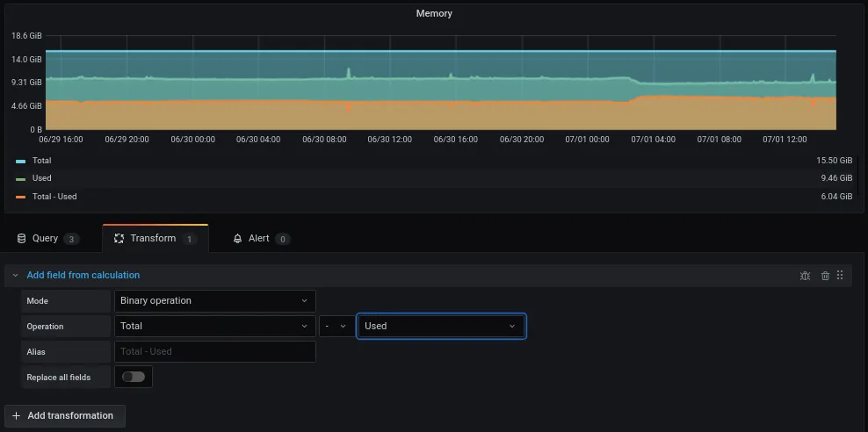This screenshot has height=432, width=868.
Task: Click the Total legend color swatch
Action: pyautogui.click(x=20, y=162)
